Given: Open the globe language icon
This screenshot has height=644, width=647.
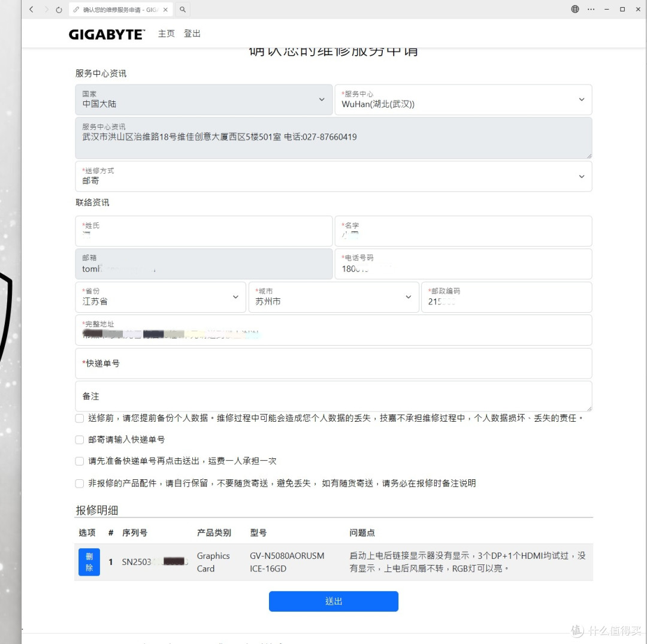Looking at the screenshot, I should point(575,9).
